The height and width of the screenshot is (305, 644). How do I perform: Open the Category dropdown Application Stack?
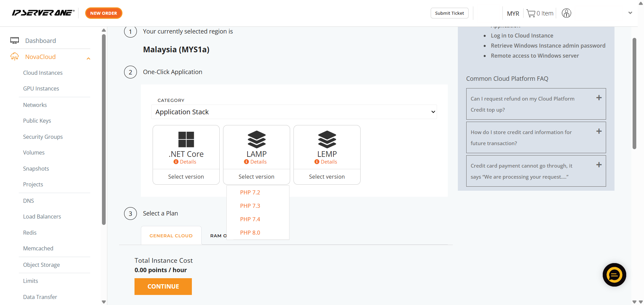(294, 112)
